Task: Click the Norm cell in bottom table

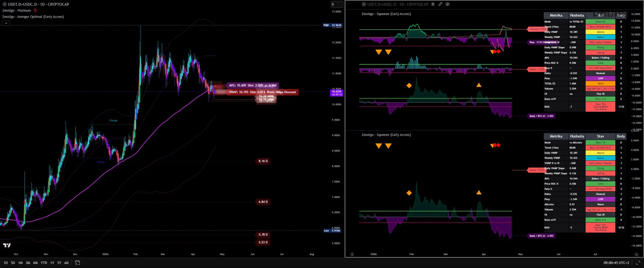Action: coord(600,205)
